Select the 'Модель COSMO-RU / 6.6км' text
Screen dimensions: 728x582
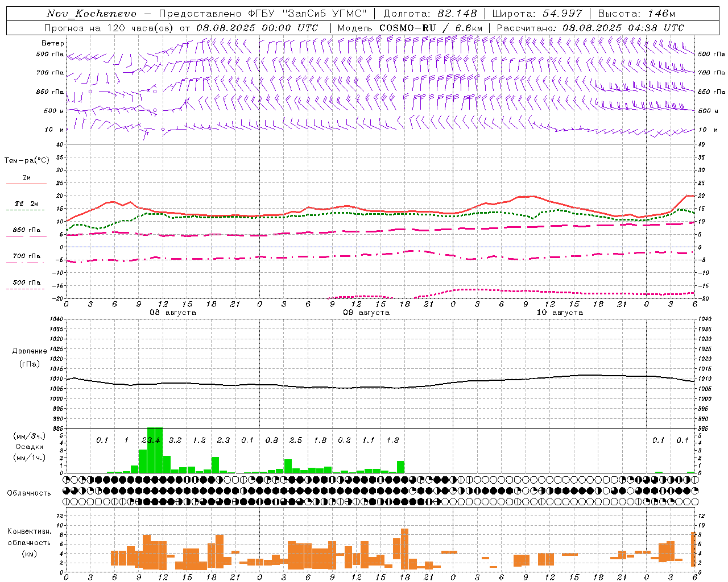(x=409, y=28)
